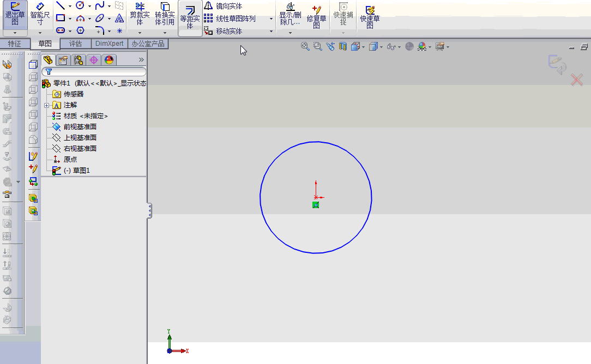591x364 pixels.
Task: Select the Polygon sketch tool
Action: click(80, 31)
